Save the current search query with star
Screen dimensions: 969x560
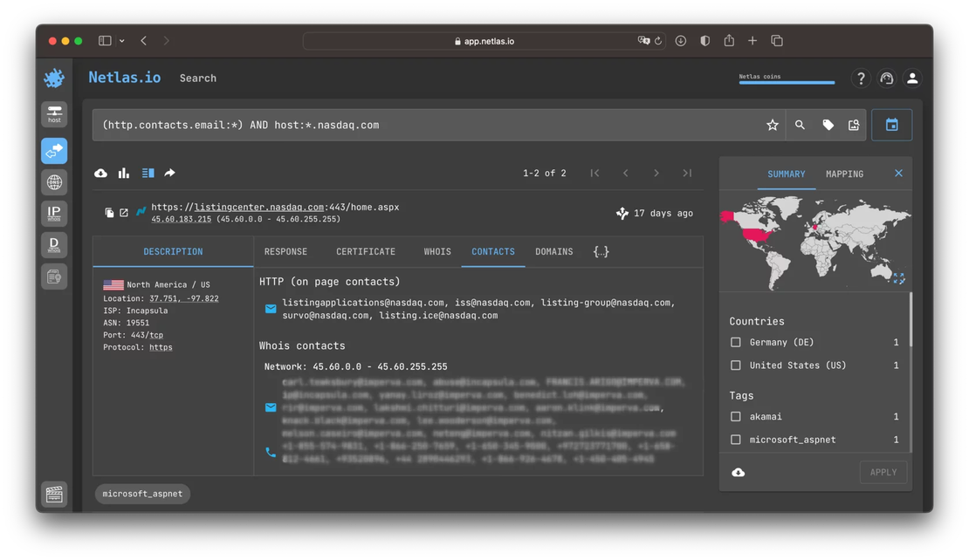(772, 125)
